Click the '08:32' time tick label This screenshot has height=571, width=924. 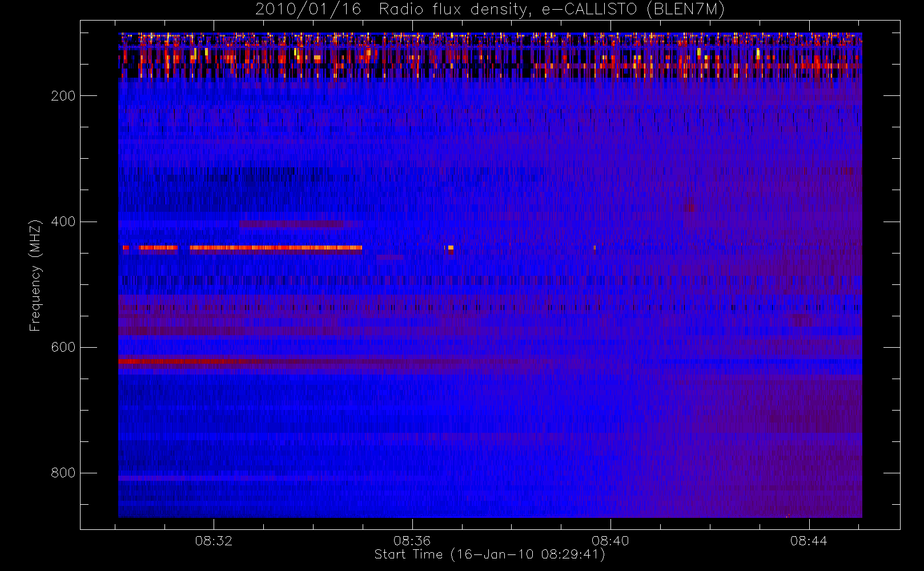[x=214, y=541]
